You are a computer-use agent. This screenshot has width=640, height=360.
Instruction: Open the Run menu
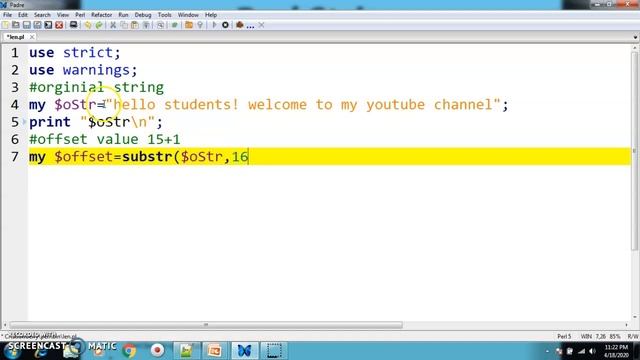coord(123,15)
